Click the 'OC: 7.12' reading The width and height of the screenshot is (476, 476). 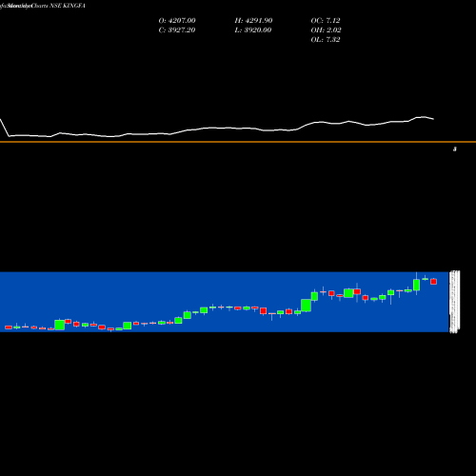326,21
